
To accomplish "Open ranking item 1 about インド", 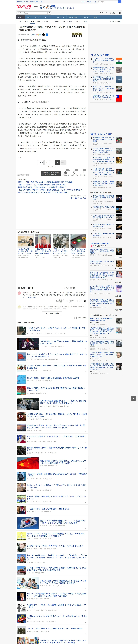I will pyautogui.click(x=104, y=60).
